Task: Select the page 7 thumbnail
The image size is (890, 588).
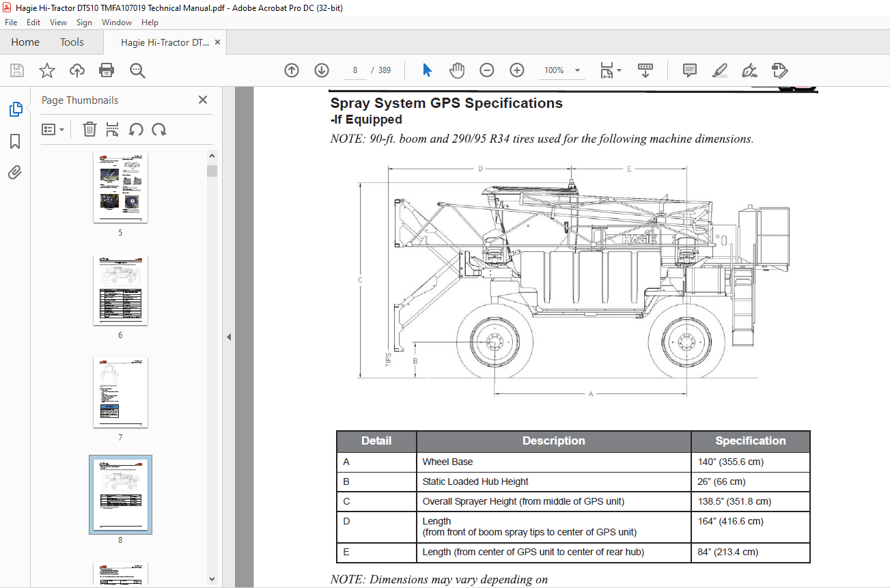Action: click(120, 393)
